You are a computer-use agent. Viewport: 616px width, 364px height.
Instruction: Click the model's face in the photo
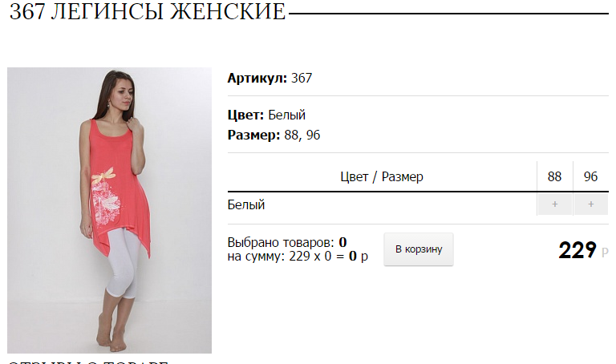click(x=122, y=95)
